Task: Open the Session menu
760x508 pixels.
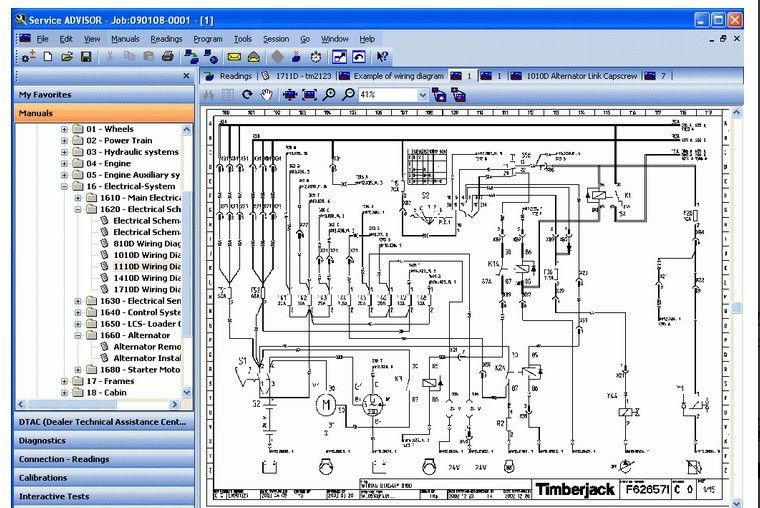Action: 276,39
